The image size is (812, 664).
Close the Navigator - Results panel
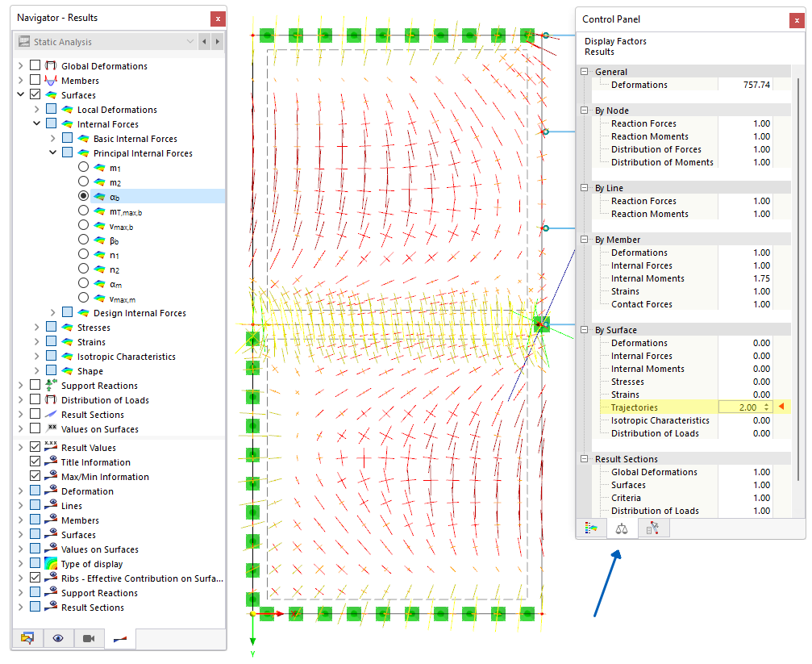pos(218,19)
